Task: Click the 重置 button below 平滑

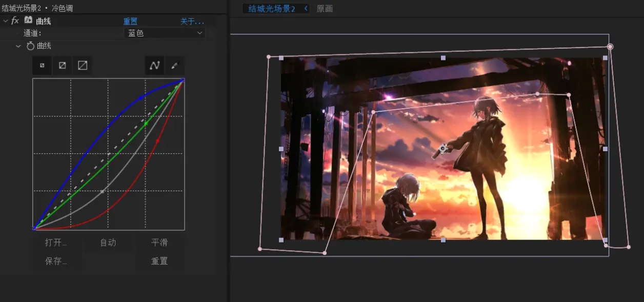Action: pyautogui.click(x=159, y=261)
